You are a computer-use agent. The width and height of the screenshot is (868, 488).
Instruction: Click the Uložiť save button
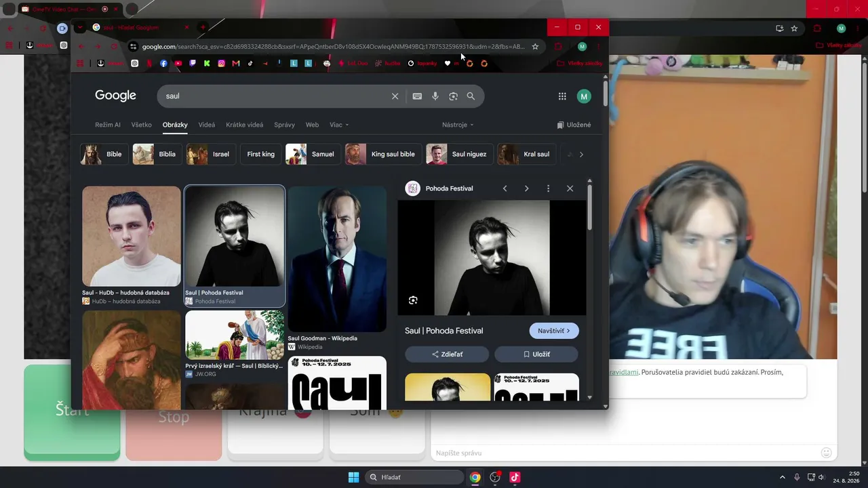click(x=536, y=354)
